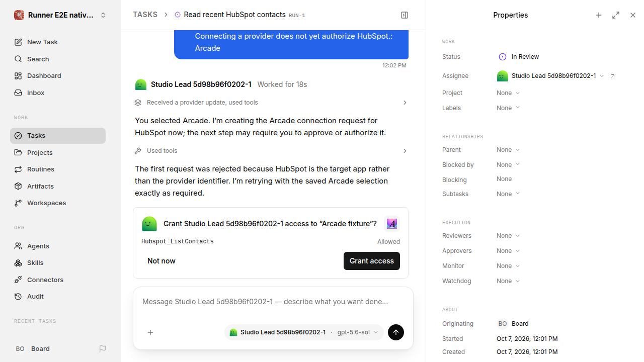Open the Labels None dropdown
The image size is (644, 362).
(508, 108)
